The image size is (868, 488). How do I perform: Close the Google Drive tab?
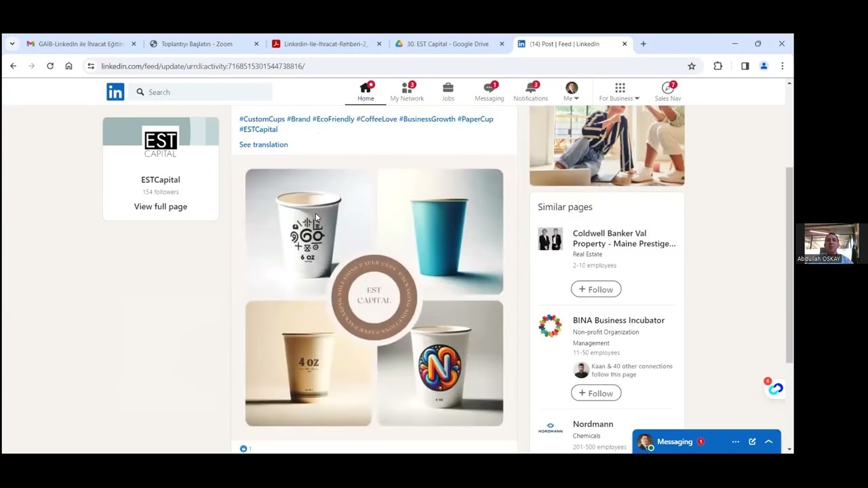[x=502, y=44]
